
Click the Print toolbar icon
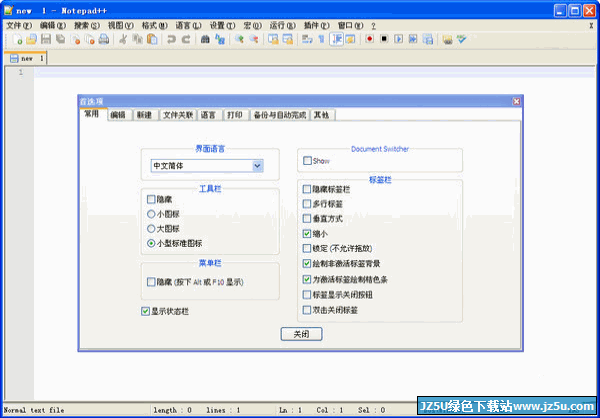point(104,39)
